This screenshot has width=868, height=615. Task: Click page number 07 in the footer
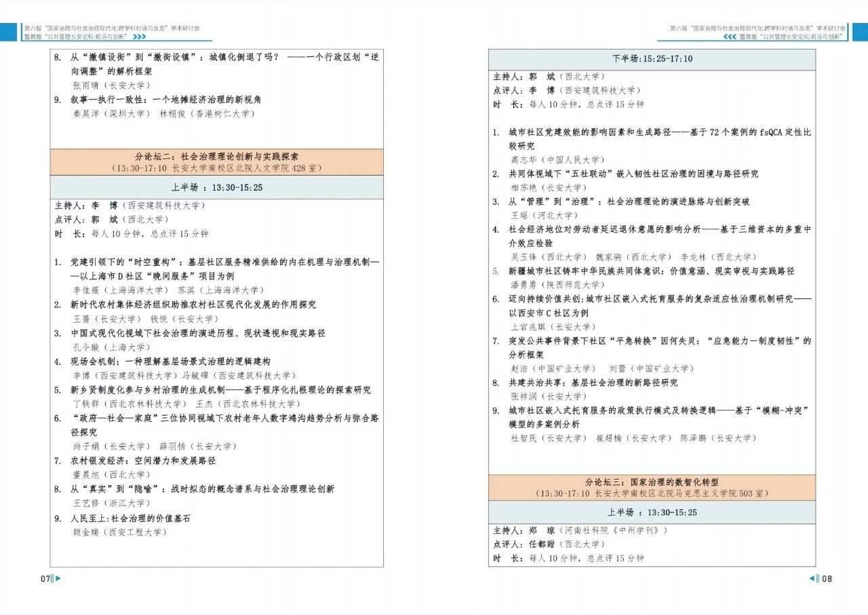point(45,578)
